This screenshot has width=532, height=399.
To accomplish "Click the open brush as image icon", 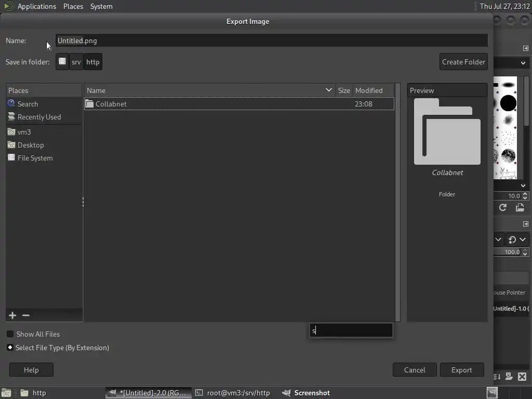I will [x=520, y=207].
